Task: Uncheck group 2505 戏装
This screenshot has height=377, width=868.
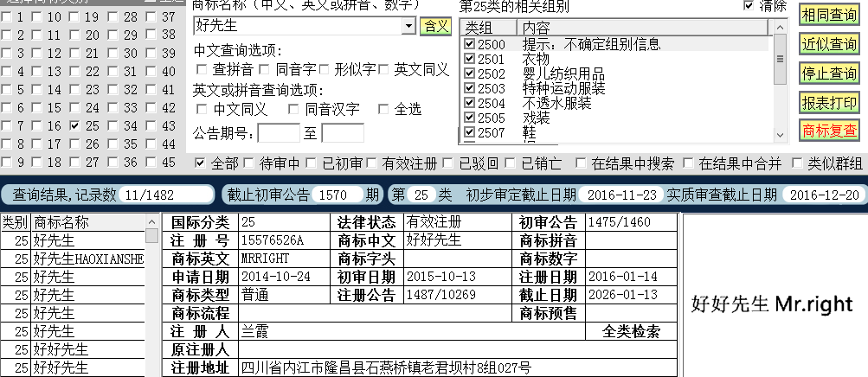Action: pyautogui.click(x=469, y=118)
